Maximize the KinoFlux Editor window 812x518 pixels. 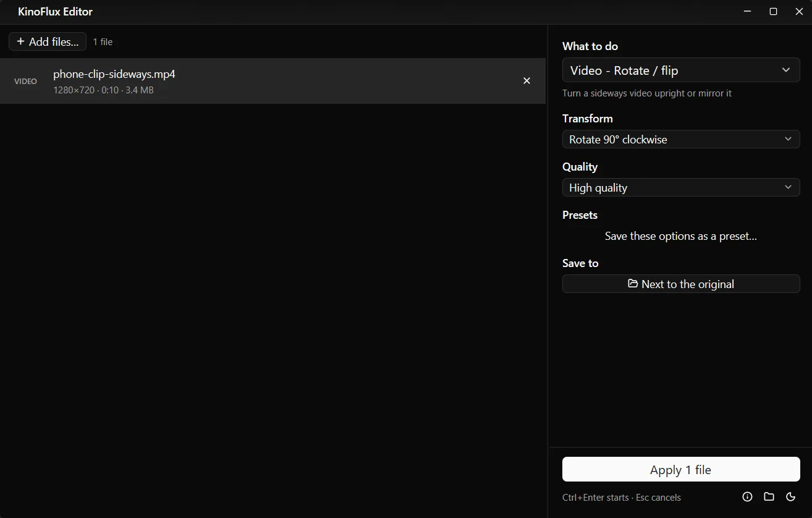(773, 12)
